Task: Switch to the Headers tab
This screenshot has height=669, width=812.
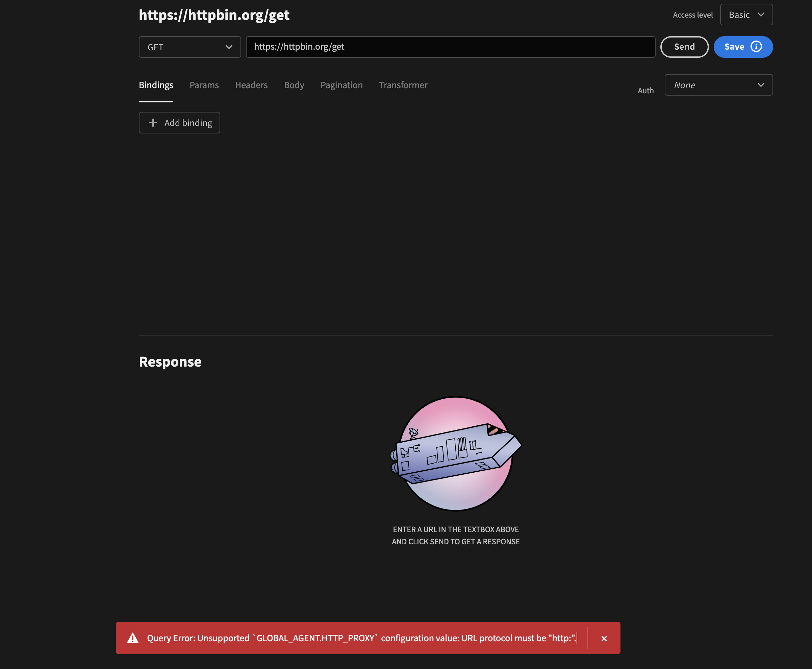Action: point(251,85)
